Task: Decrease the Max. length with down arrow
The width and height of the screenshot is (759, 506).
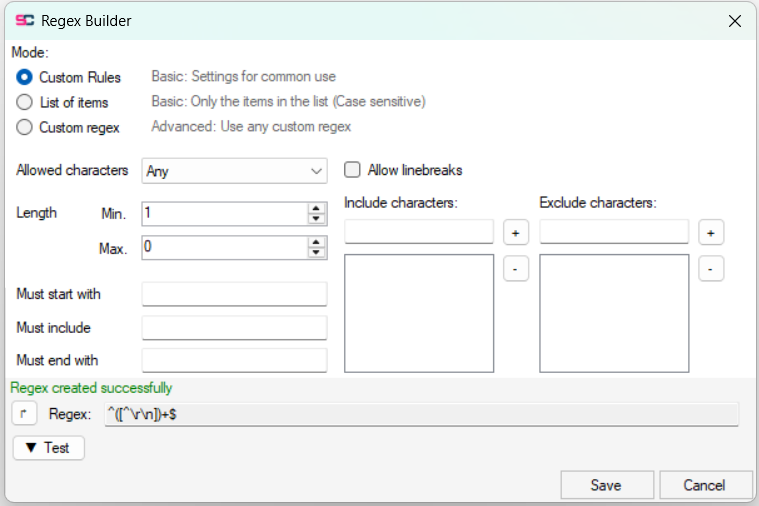Action: pyautogui.click(x=316, y=253)
